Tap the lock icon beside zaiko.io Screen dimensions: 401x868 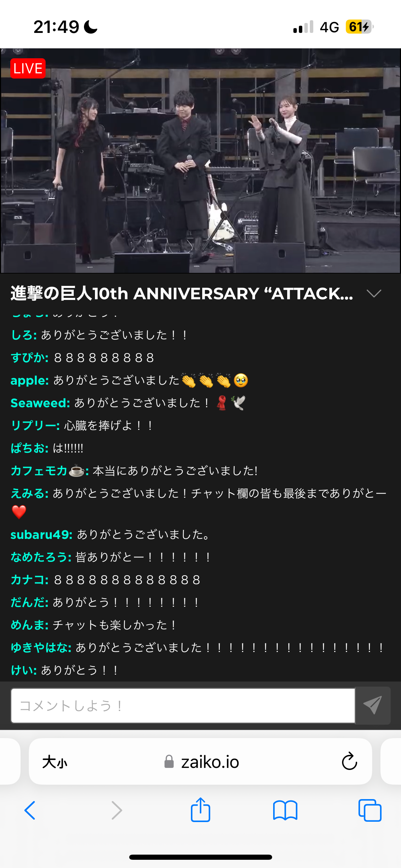pos(169,761)
